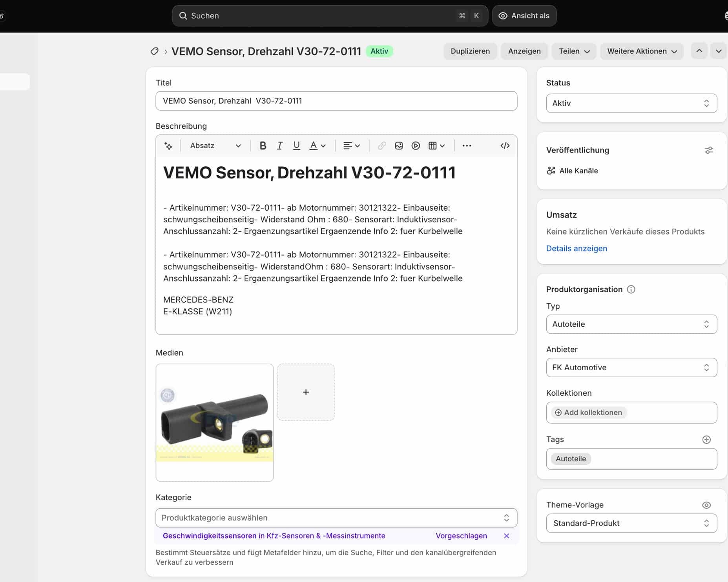Open the Status Aktiv dropdown

[x=631, y=103]
